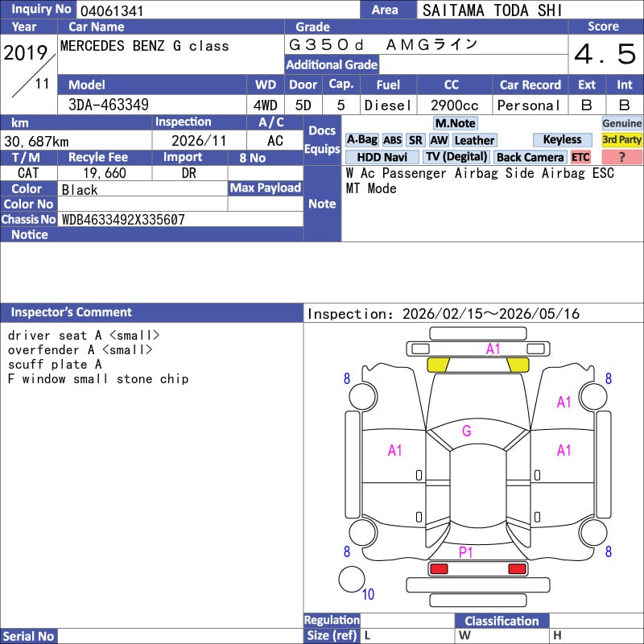Click the HDD Navi badge
The width and height of the screenshot is (644, 644).
pos(382,157)
